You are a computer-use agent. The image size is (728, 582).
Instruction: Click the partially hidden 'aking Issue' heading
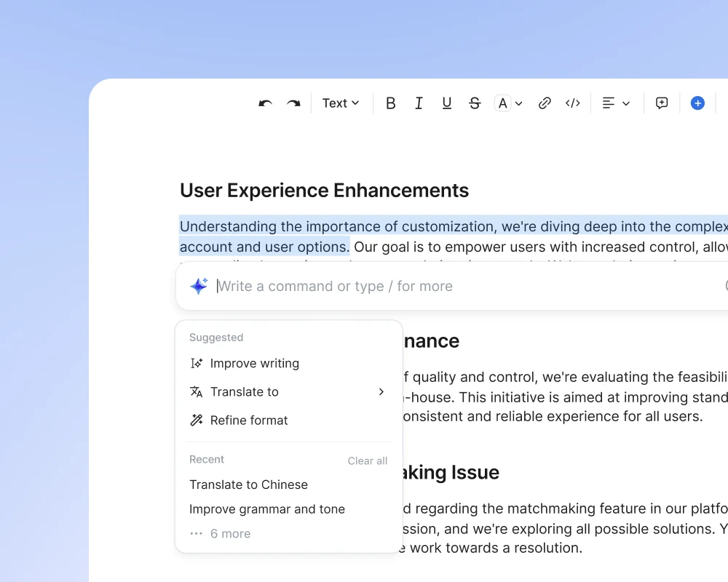pos(451,472)
